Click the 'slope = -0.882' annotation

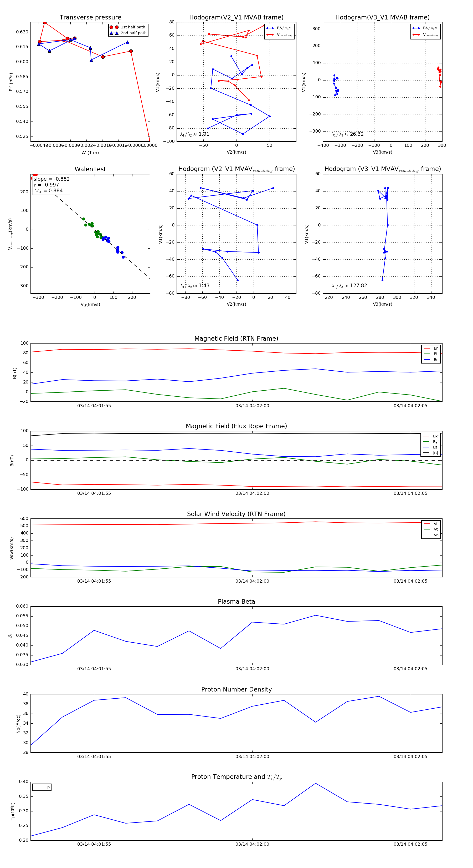click(52, 179)
